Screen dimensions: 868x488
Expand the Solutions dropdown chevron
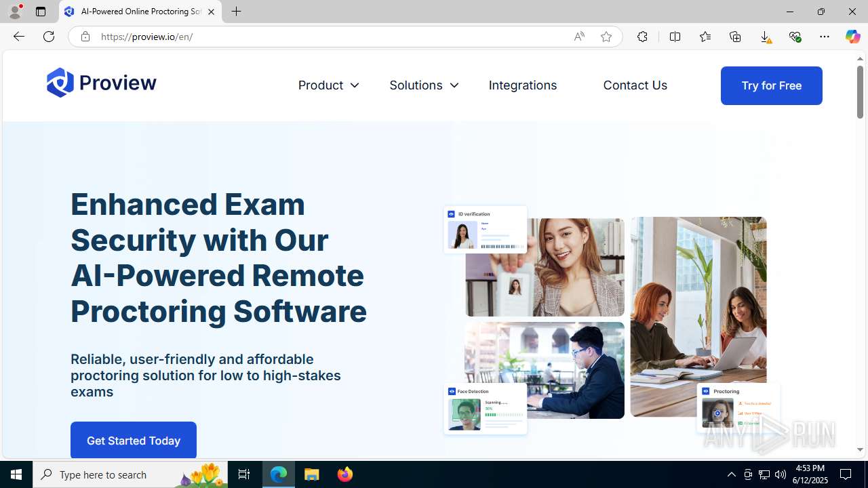[x=454, y=85]
